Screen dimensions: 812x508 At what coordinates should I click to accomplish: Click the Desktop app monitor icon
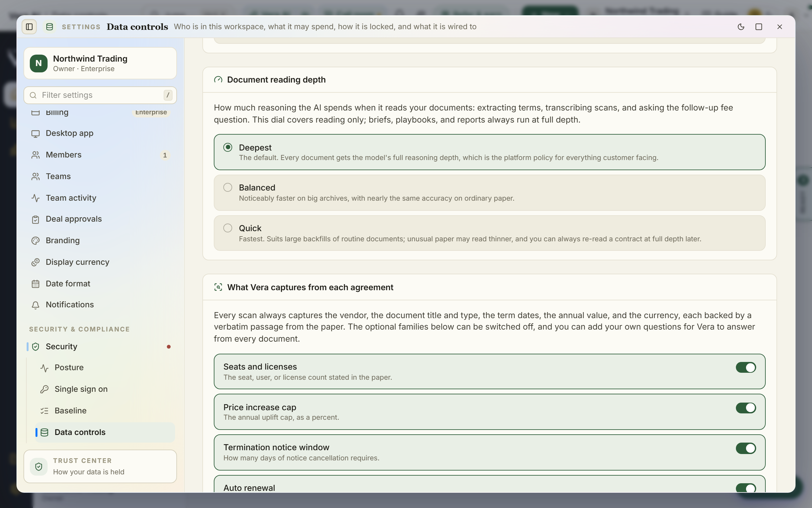point(36,133)
